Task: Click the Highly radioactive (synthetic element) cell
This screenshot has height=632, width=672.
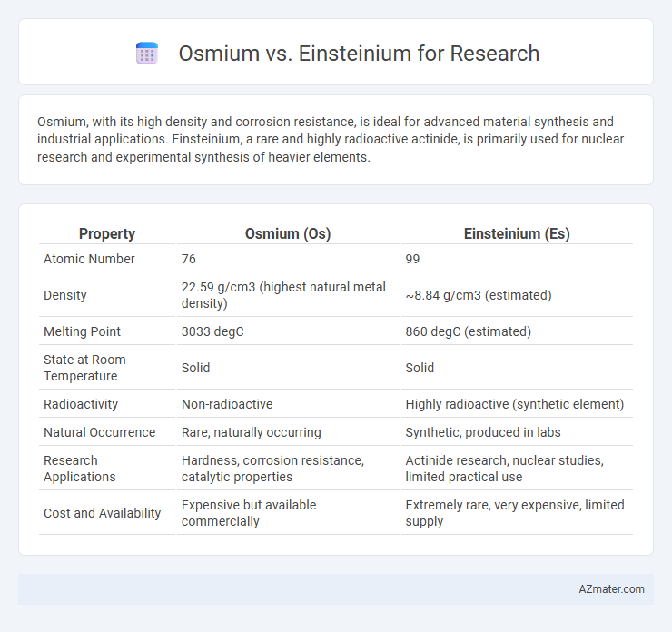Action: click(515, 404)
